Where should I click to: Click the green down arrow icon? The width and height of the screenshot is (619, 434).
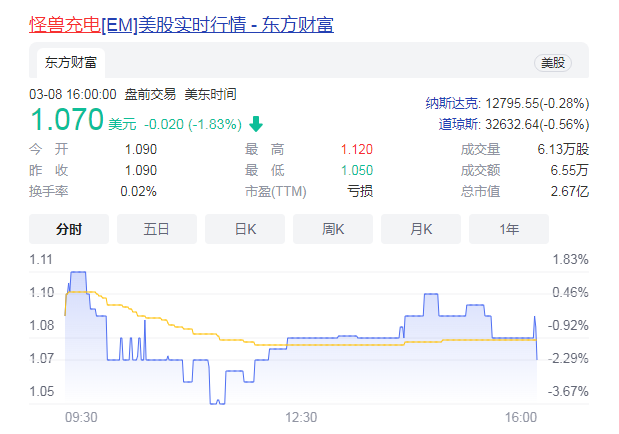(256, 124)
